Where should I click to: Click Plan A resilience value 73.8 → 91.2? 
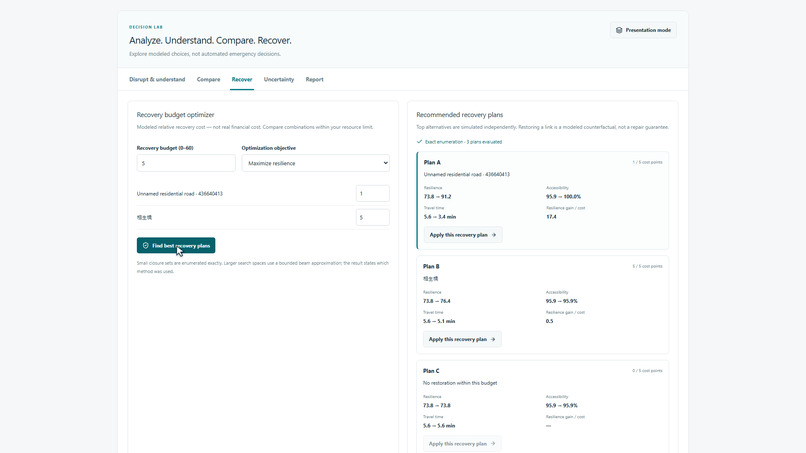(437, 197)
